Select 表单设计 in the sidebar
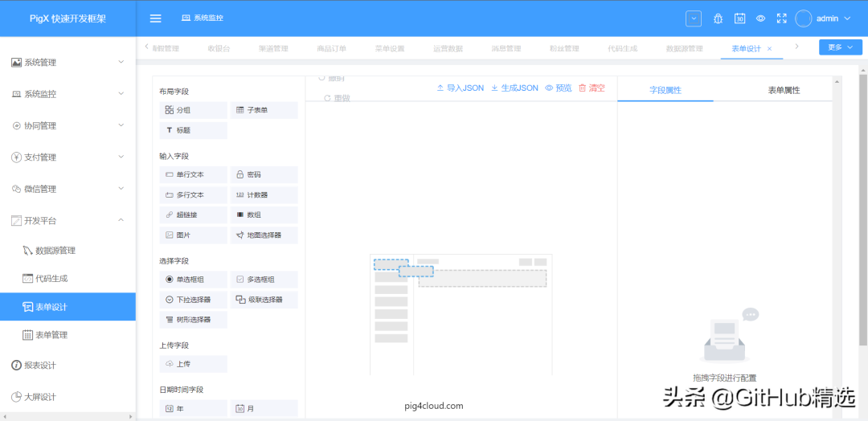868x421 pixels. coord(68,307)
